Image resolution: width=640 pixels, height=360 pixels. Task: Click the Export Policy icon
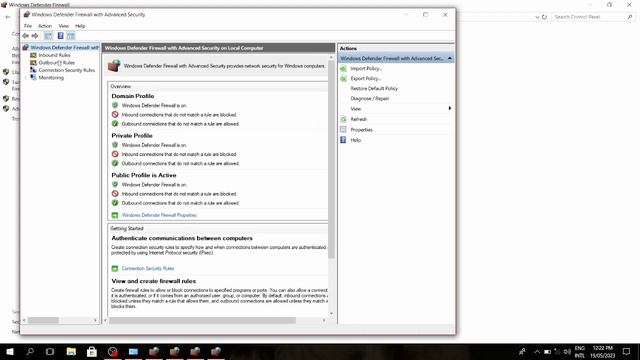343,78
